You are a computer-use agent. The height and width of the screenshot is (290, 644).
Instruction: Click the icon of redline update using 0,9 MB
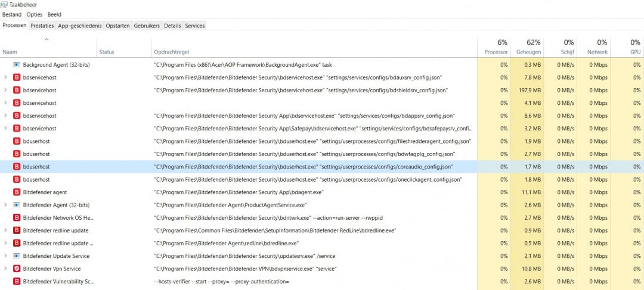tap(17, 230)
